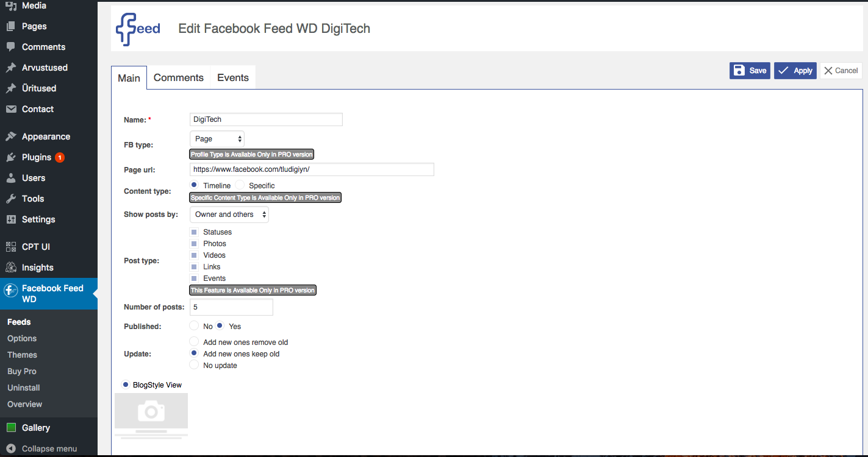Click the Üritused pin icon
Image resolution: width=868 pixels, height=457 pixels.
click(11, 88)
